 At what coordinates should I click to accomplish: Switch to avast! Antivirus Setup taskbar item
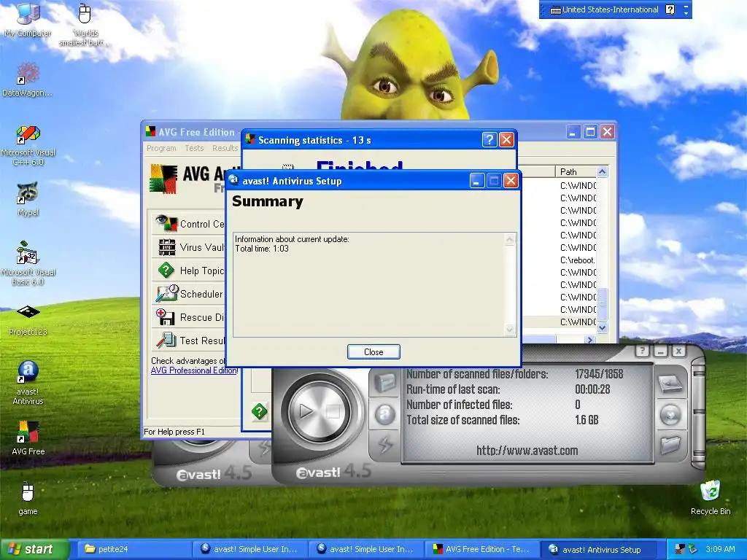[598, 549]
